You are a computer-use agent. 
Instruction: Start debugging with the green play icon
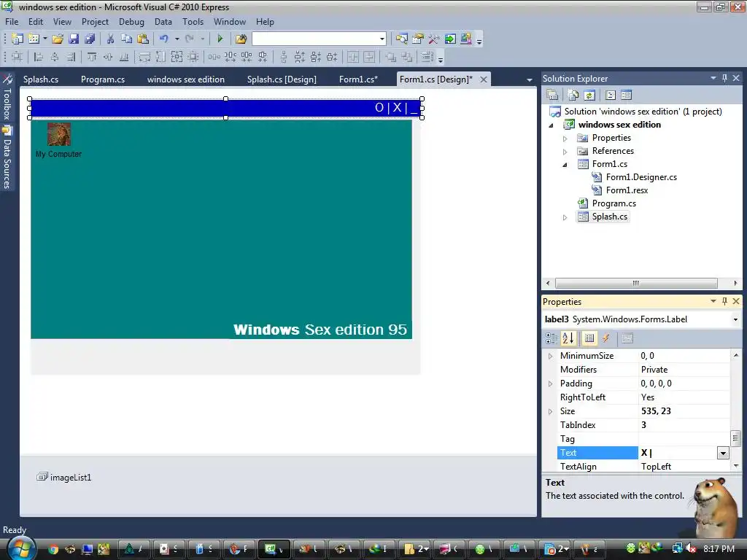tap(220, 39)
